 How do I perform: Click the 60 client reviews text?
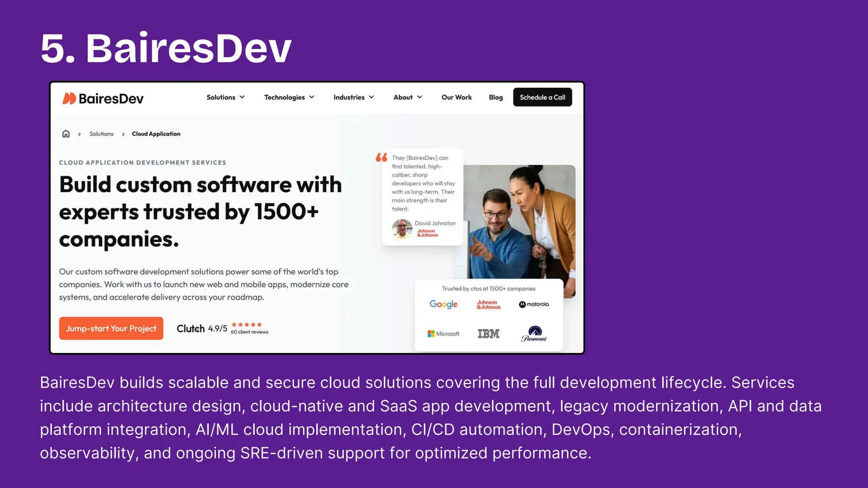(x=250, y=332)
